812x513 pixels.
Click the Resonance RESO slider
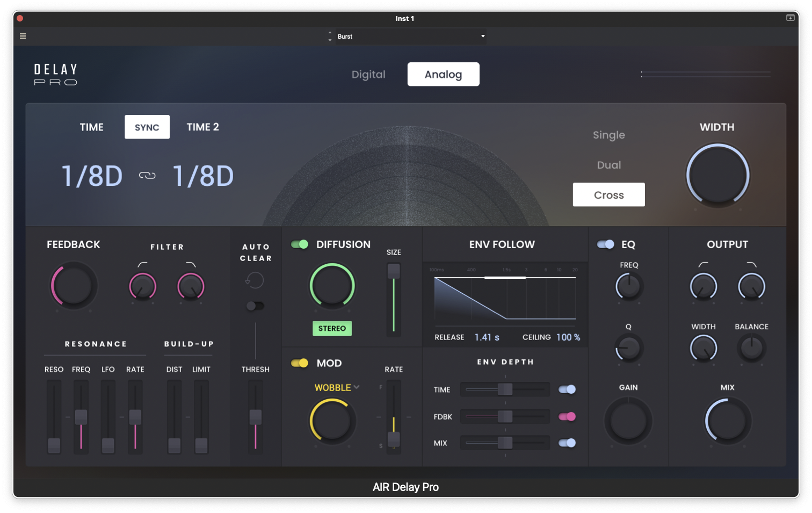click(x=54, y=417)
